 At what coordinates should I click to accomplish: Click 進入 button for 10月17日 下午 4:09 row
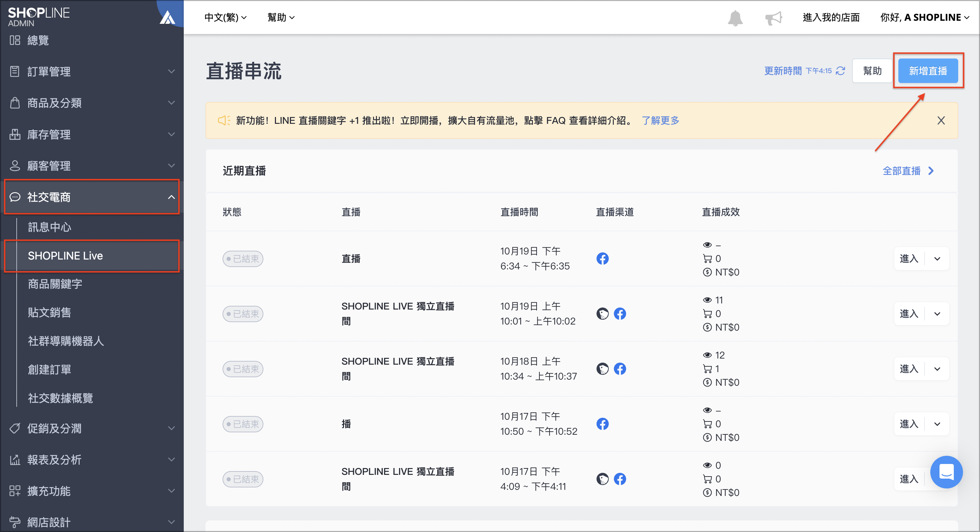tap(909, 480)
